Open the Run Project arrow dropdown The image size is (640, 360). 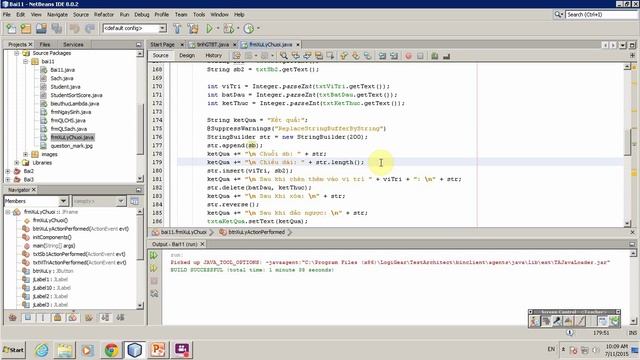218,29
